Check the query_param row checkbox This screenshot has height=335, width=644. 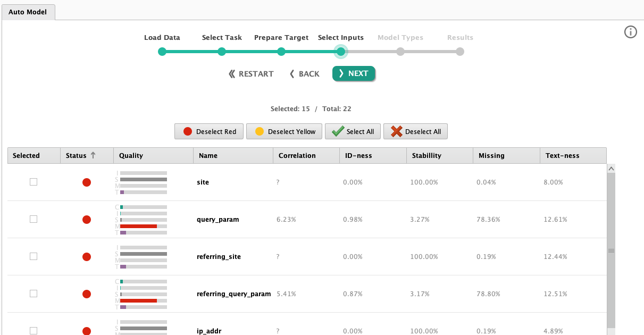(x=34, y=219)
